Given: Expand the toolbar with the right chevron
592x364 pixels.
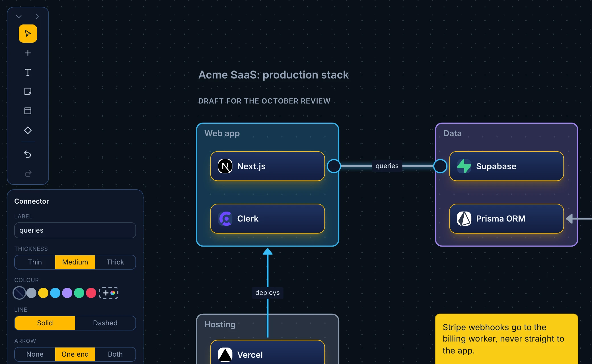Looking at the screenshot, I should coord(37,16).
